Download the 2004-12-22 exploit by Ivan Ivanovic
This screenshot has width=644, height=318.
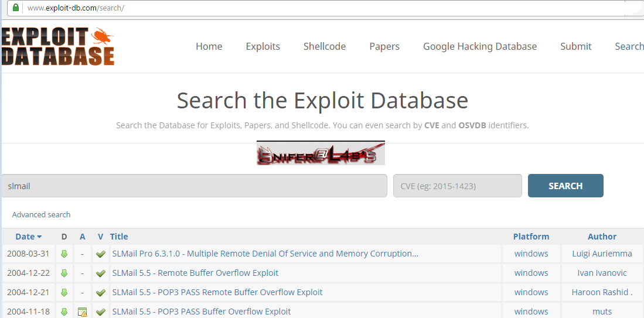pos(64,273)
